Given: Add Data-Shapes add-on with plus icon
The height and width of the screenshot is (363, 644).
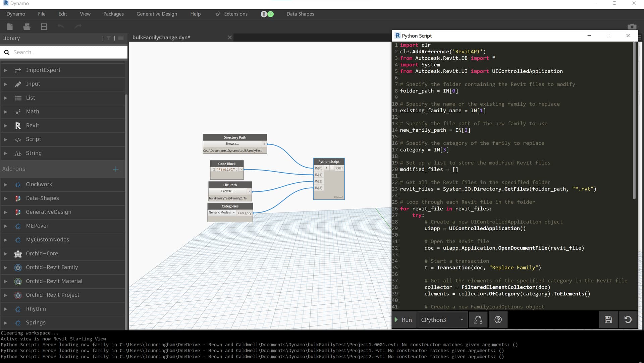Looking at the screenshot, I should tap(116, 169).
